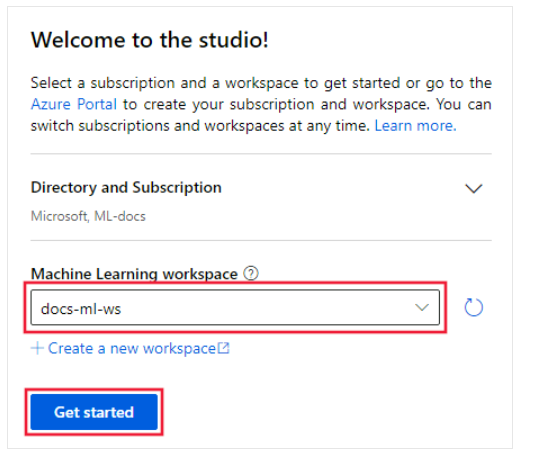Click the divider line above Directory and Subscription
Screen dimensions: 535x457
coord(261,154)
